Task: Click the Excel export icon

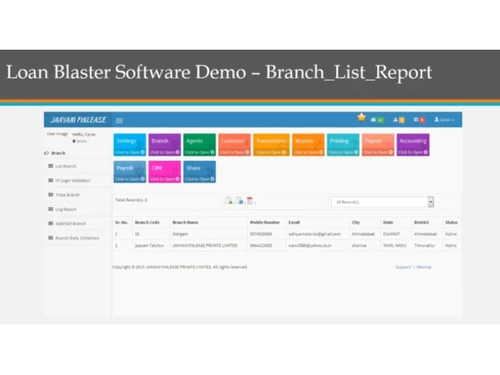Action: click(x=229, y=201)
